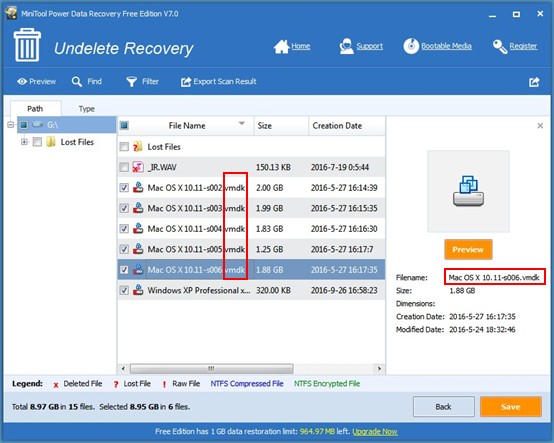Open the Register link

pos(523,46)
